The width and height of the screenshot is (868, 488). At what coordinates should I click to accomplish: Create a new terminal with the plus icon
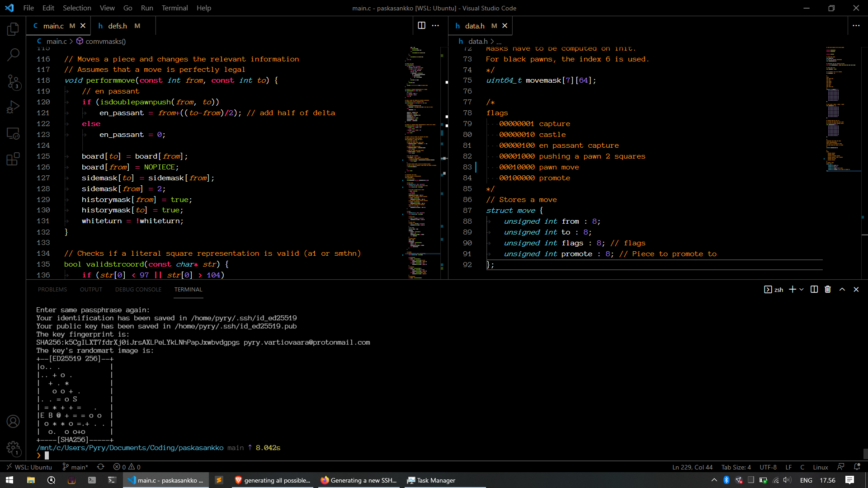point(793,289)
